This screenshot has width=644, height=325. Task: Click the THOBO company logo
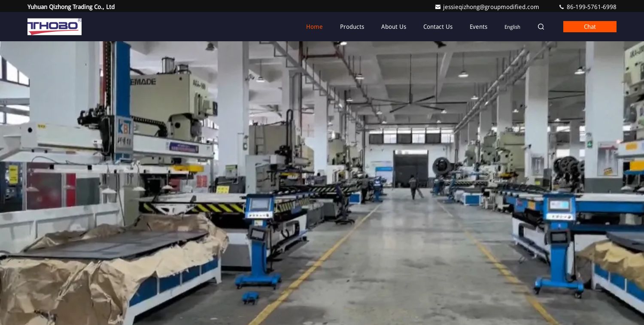pos(55,27)
